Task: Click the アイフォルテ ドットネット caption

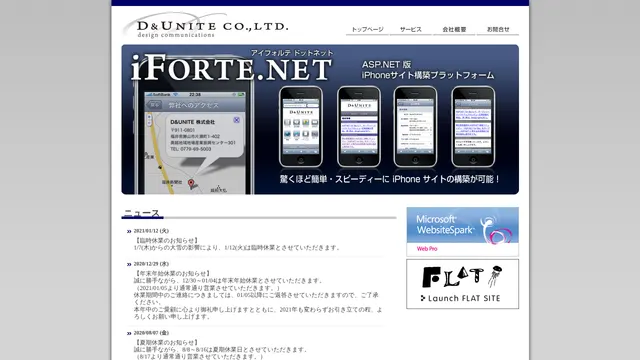Action: tap(292, 53)
